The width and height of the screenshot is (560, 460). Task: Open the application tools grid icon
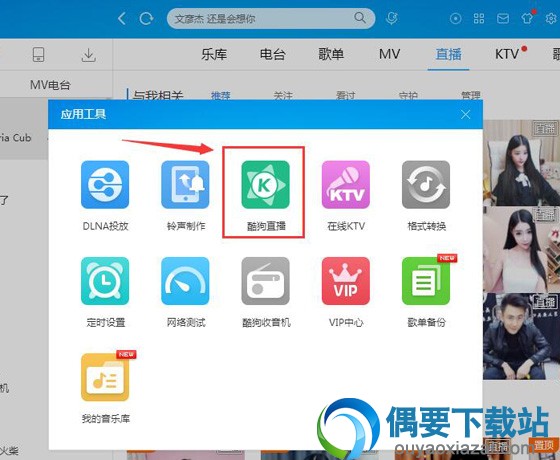tap(479, 19)
